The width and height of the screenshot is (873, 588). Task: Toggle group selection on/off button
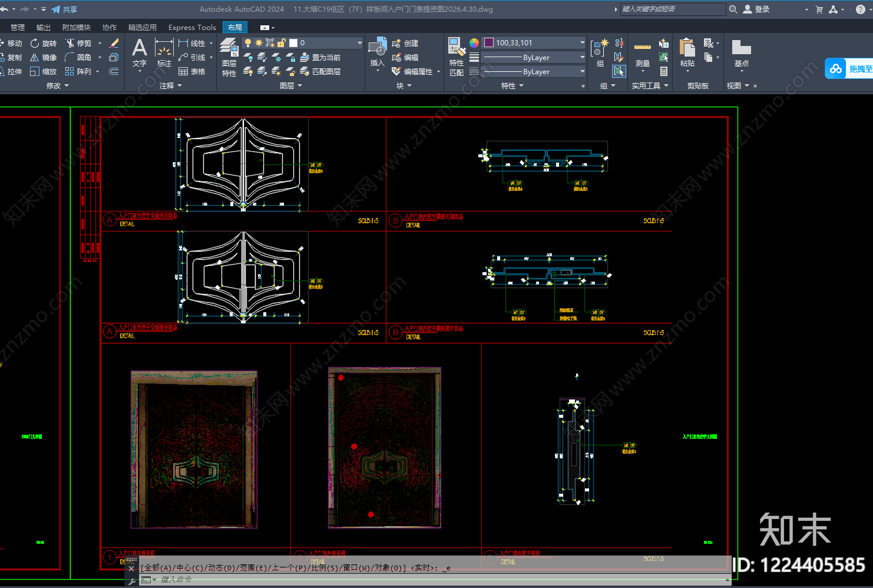click(x=619, y=71)
